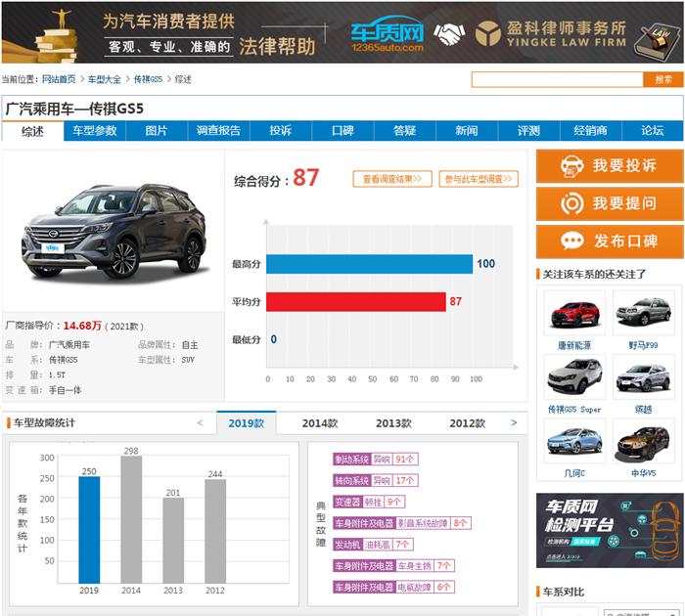Click the 查看调查结果 button
The height and width of the screenshot is (616, 685).
pyautogui.click(x=392, y=179)
